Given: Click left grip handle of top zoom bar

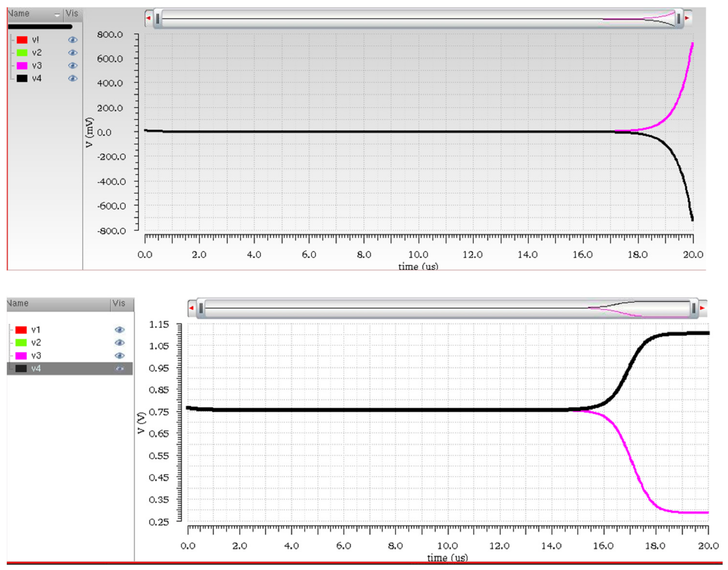Looking at the screenshot, I should coord(157,19).
